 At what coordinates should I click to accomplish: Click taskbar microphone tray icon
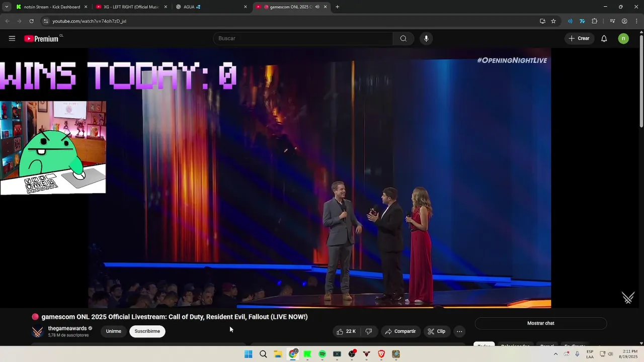pos(577,354)
